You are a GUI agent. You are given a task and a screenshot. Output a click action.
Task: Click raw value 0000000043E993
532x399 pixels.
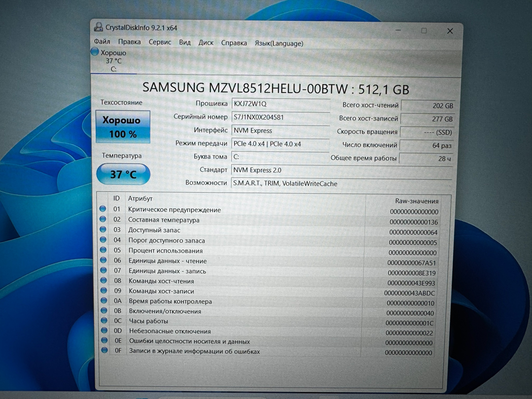click(x=411, y=283)
